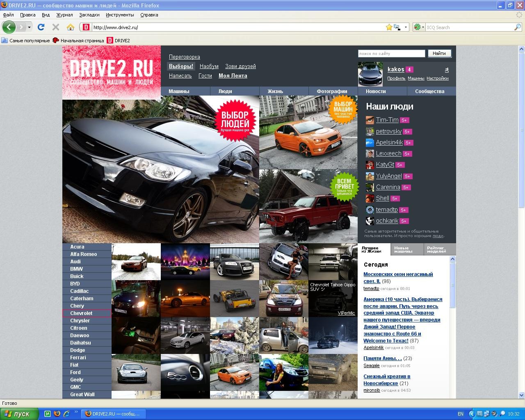Image resolution: width=525 pixels, height=420 pixels.
Task: Click the green quick launch icon beside Start
Action: point(48,414)
